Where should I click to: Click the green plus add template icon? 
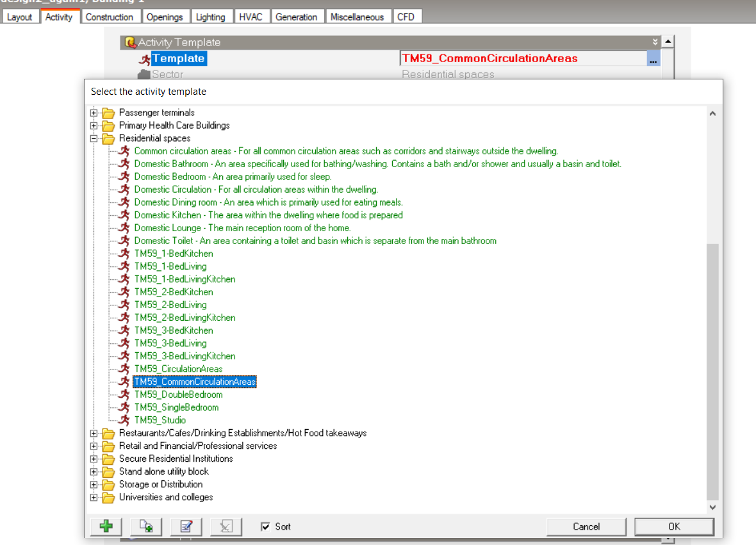point(106,526)
